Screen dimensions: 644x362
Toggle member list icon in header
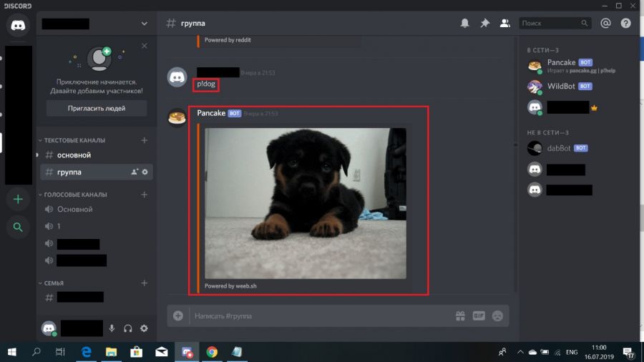click(504, 24)
